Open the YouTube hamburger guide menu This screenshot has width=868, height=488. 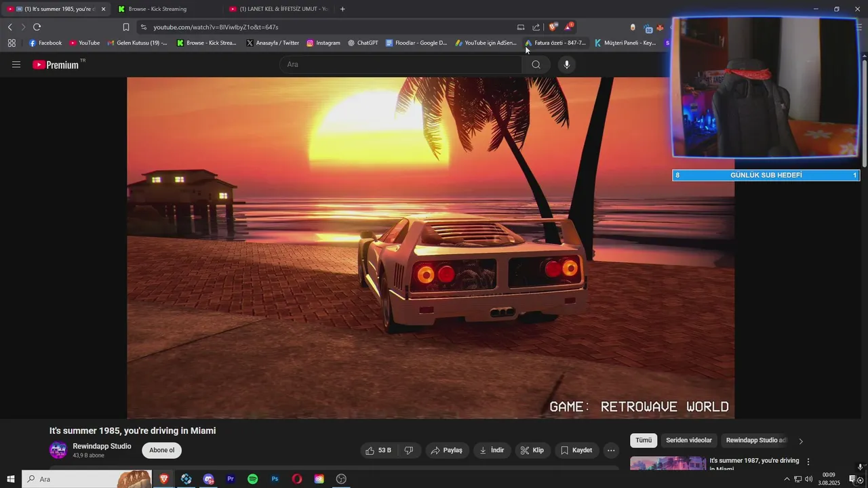(16, 64)
